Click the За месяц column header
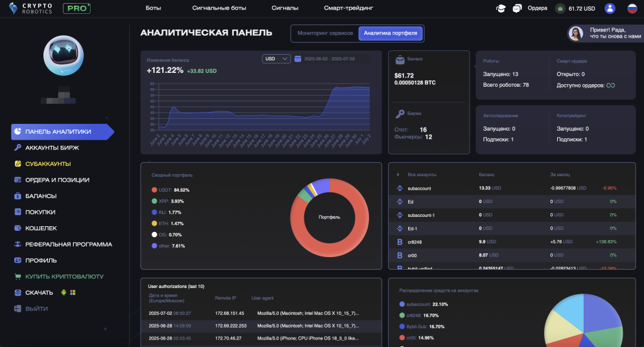Viewport: 644px width, 347px height. (x=560, y=175)
